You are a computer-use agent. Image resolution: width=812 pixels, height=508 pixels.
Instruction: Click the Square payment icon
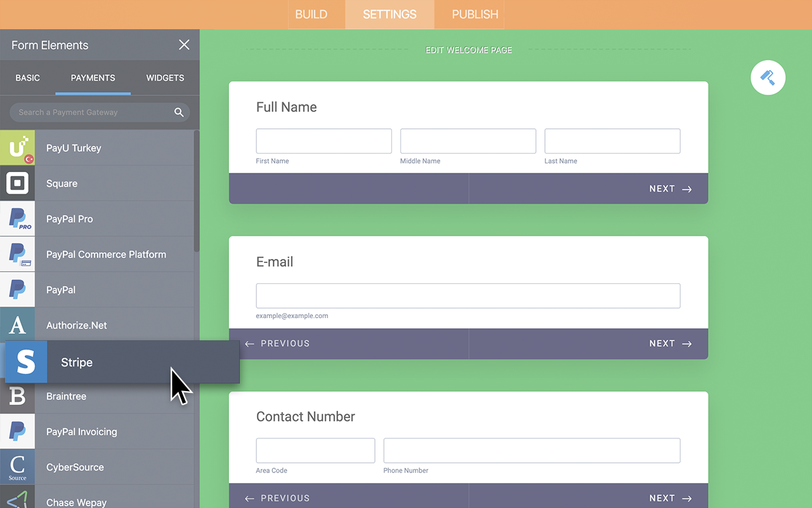click(17, 183)
